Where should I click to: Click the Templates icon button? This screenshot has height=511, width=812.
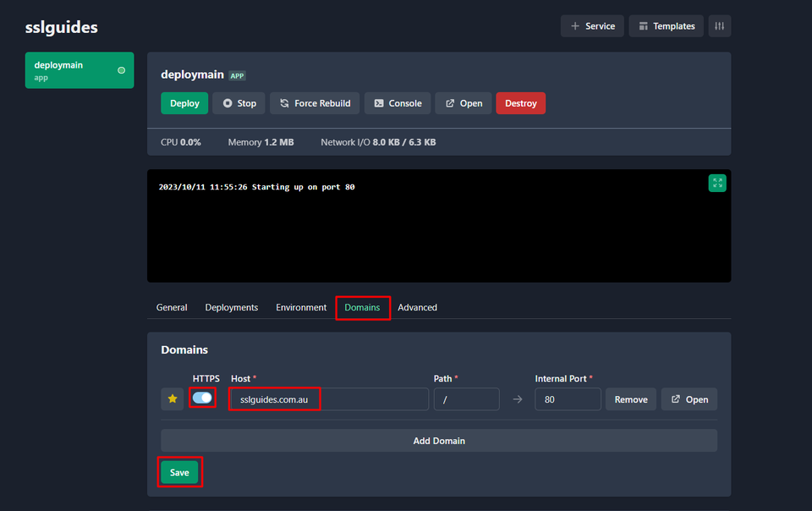[x=644, y=25]
